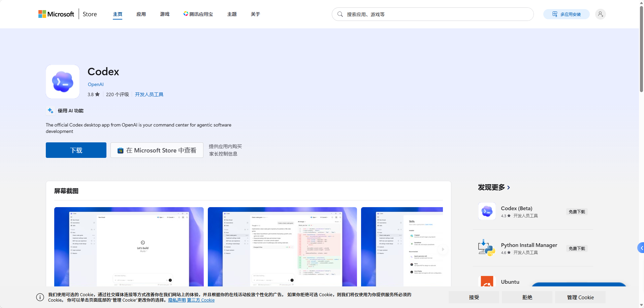Click the search magnifier icon
Viewport: 644px width, 308px height.
340,14
